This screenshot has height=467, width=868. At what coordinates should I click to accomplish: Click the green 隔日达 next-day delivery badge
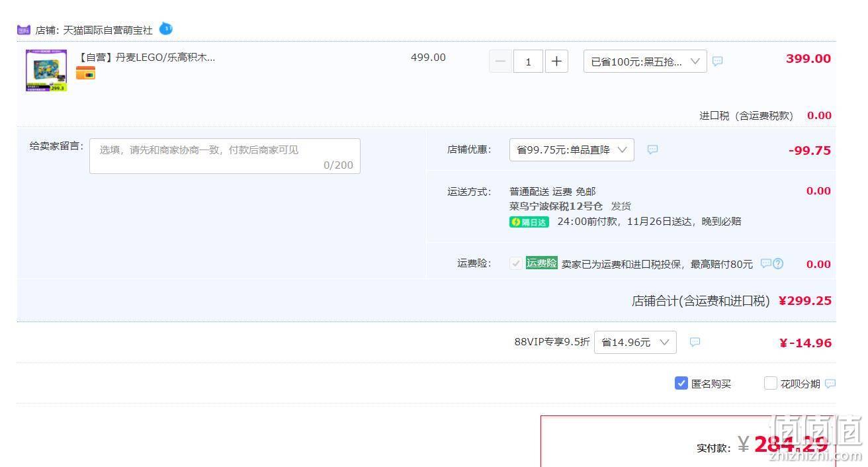pos(529,222)
